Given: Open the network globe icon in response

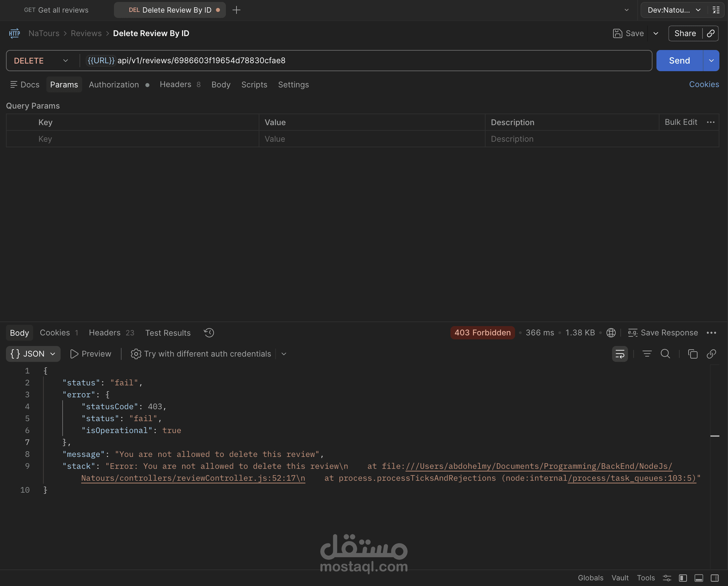Looking at the screenshot, I should click(x=611, y=333).
